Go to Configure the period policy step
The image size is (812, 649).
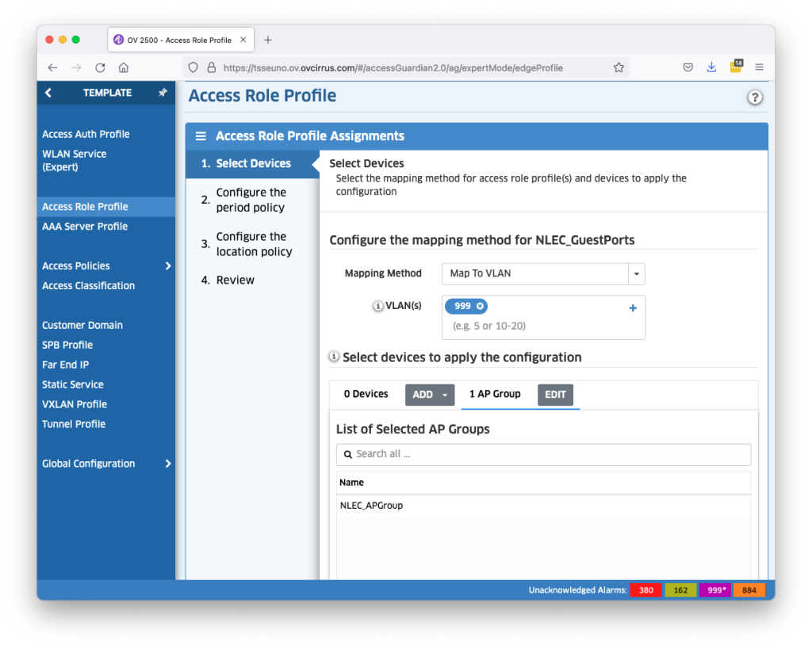point(251,200)
